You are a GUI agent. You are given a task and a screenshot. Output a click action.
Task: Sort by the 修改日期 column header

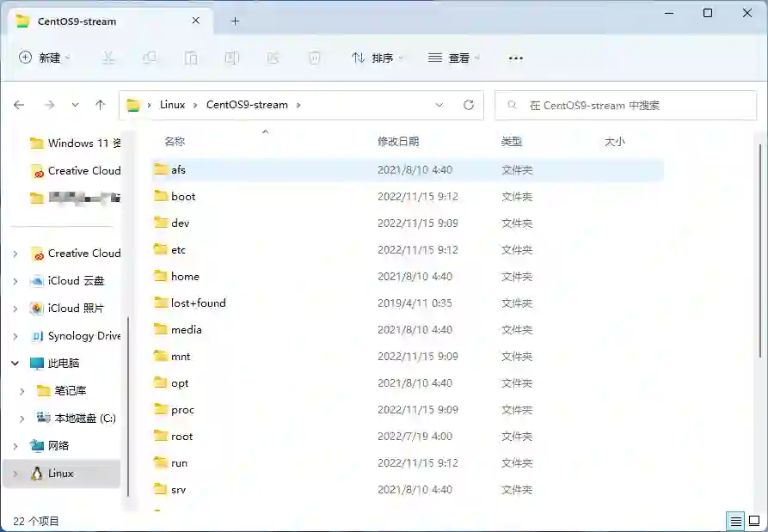tap(398, 142)
